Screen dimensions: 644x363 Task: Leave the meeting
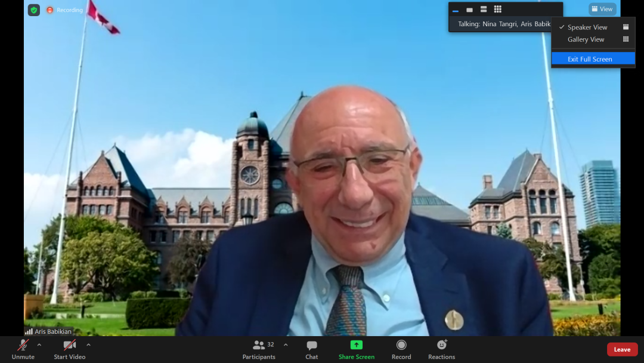tap(622, 349)
